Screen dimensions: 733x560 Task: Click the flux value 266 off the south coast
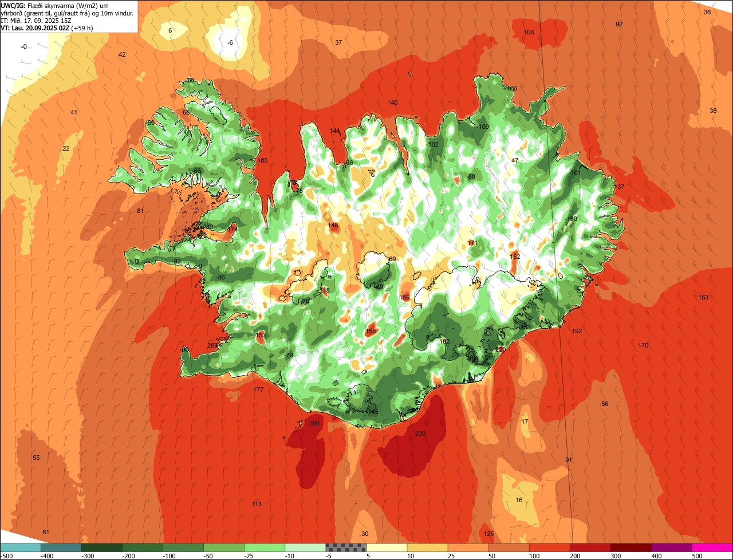(x=314, y=423)
